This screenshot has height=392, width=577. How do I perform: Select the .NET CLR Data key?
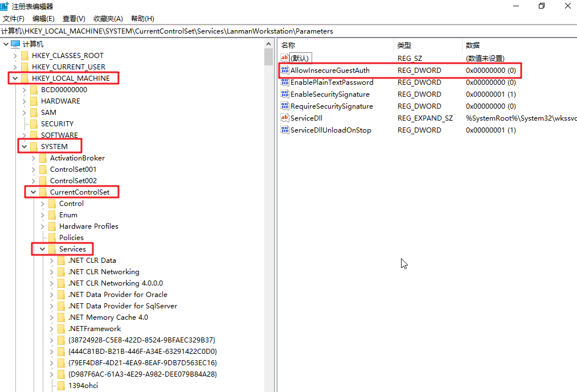click(92, 261)
